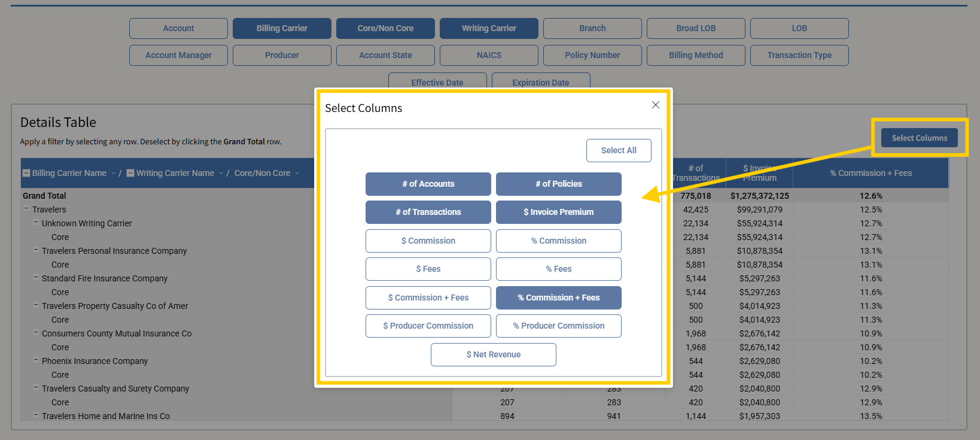
Task: Click the Grand Total row label
Action: pos(44,196)
